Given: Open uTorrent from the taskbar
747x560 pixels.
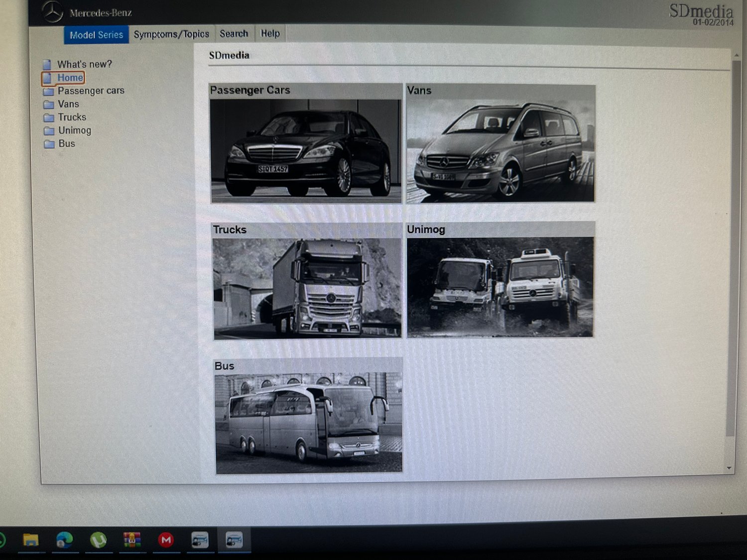Looking at the screenshot, I should (98, 540).
